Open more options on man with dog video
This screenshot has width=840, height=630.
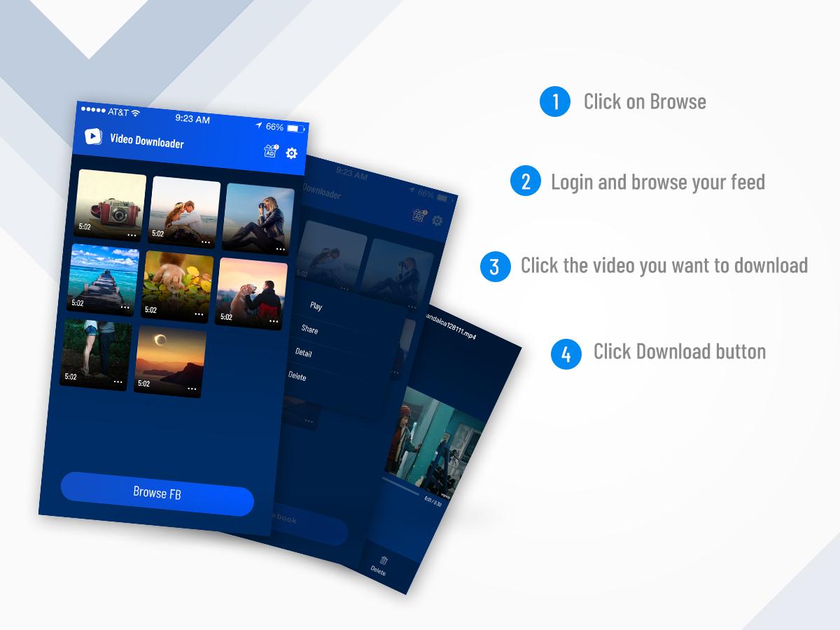point(274,322)
